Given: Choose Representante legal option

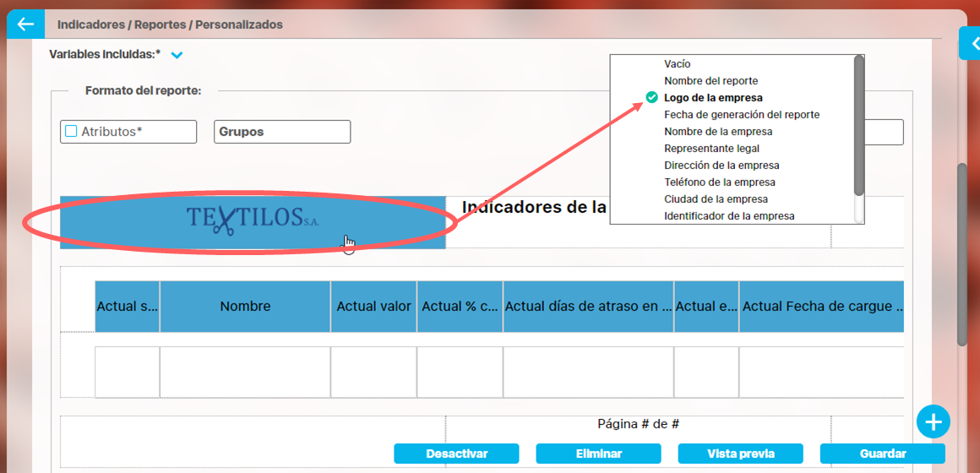Looking at the screenshot, I should 712,149.
